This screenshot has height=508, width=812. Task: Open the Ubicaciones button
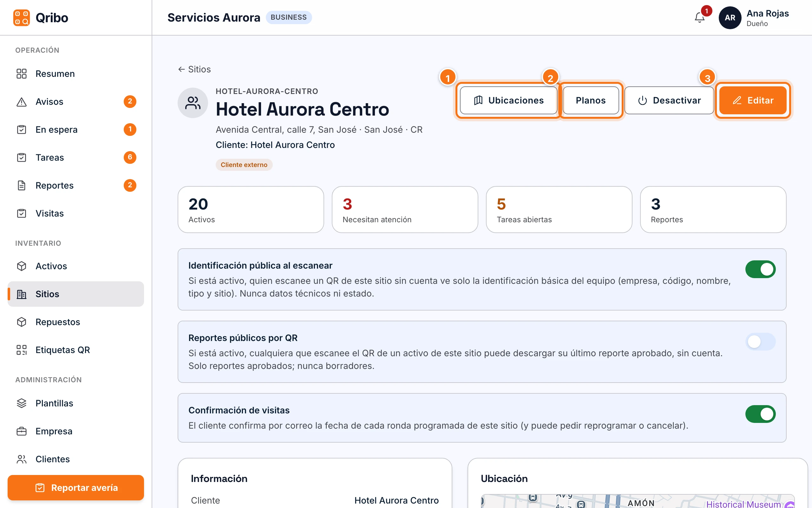tap(508, 100)
